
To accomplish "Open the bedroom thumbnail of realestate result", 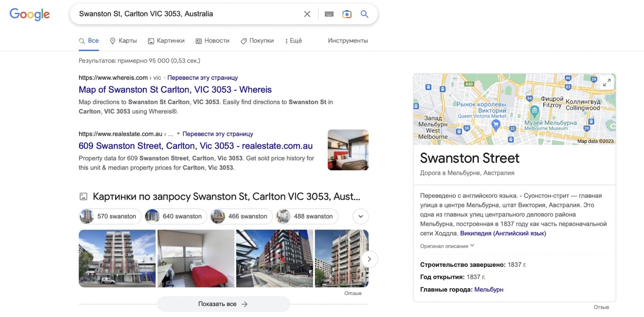I will [348, 150].
